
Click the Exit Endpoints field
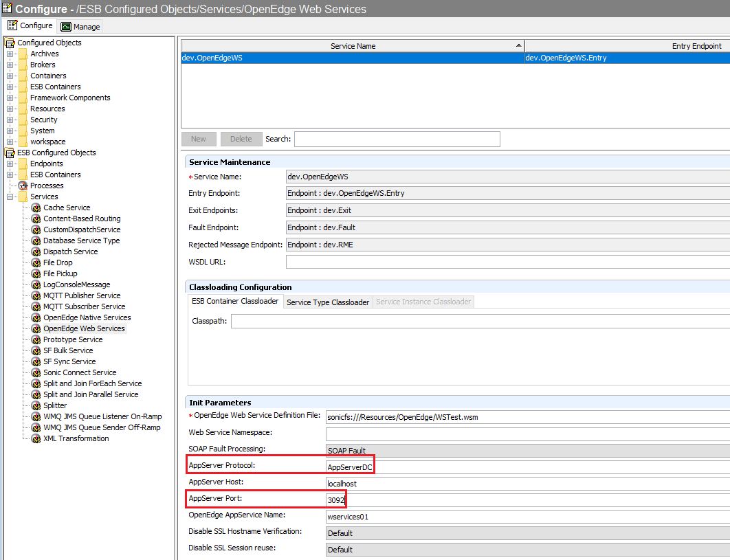point(508,210)
